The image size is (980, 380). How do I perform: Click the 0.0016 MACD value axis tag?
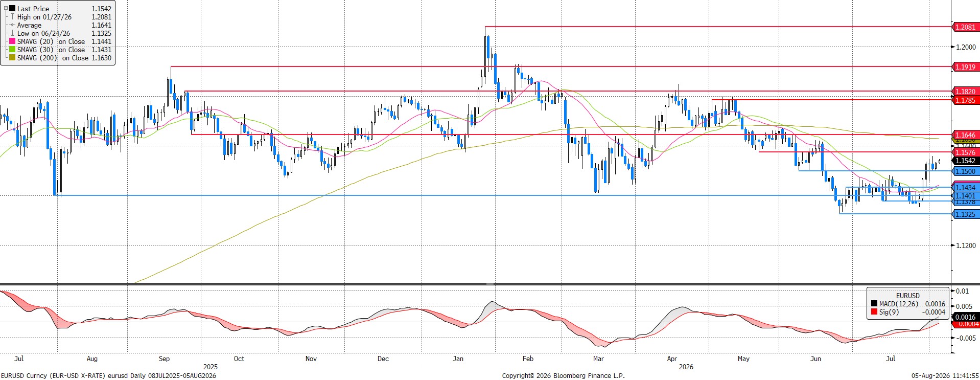click(x=966, y=317)
